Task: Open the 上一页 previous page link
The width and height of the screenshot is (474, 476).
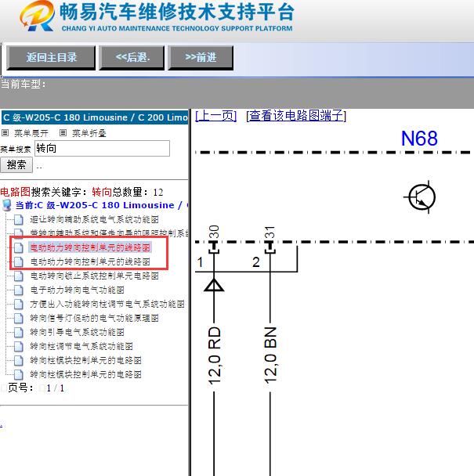Action: click(x=215, y=116)
